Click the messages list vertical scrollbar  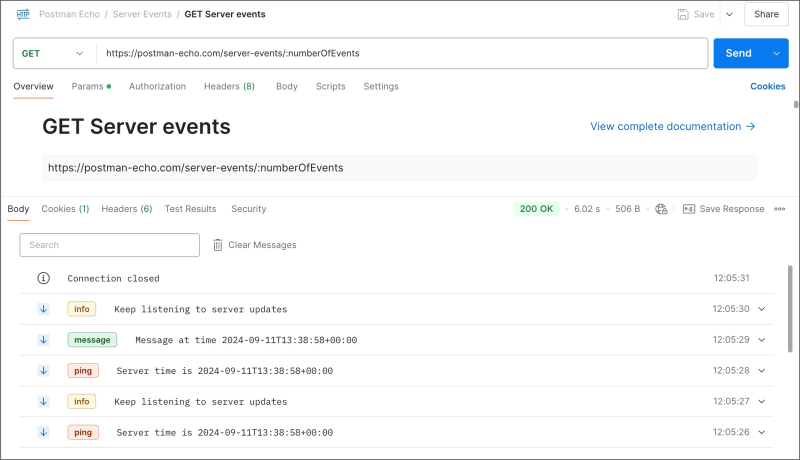coord(790,309)
